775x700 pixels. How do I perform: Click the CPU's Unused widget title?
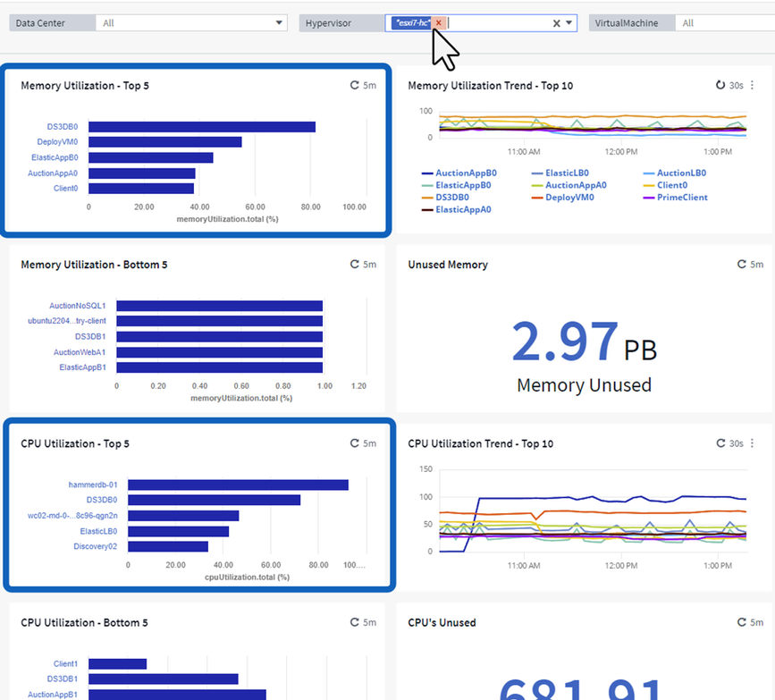coord(442,622)
